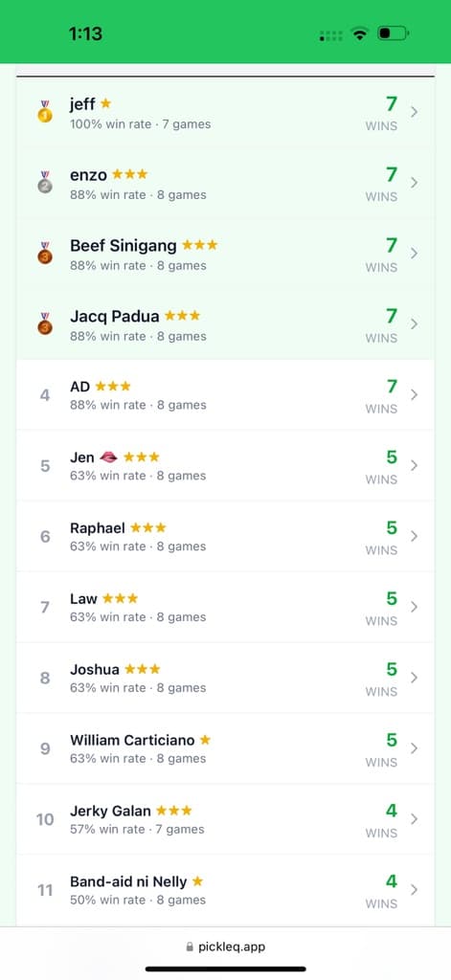The width and height of the screenshot is (451, 980).
Task: Select the Joshua player row
Action: pyautogui.click(x=225, y=678)
